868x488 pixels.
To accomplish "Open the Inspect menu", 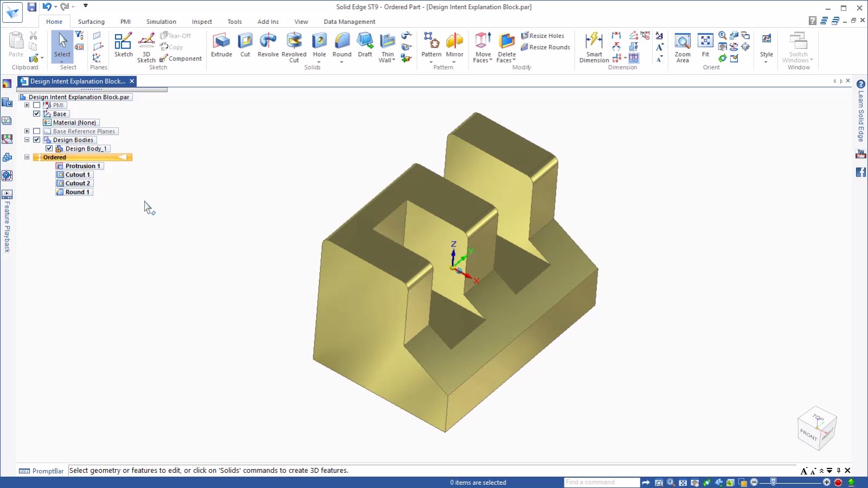I will 201,22.
